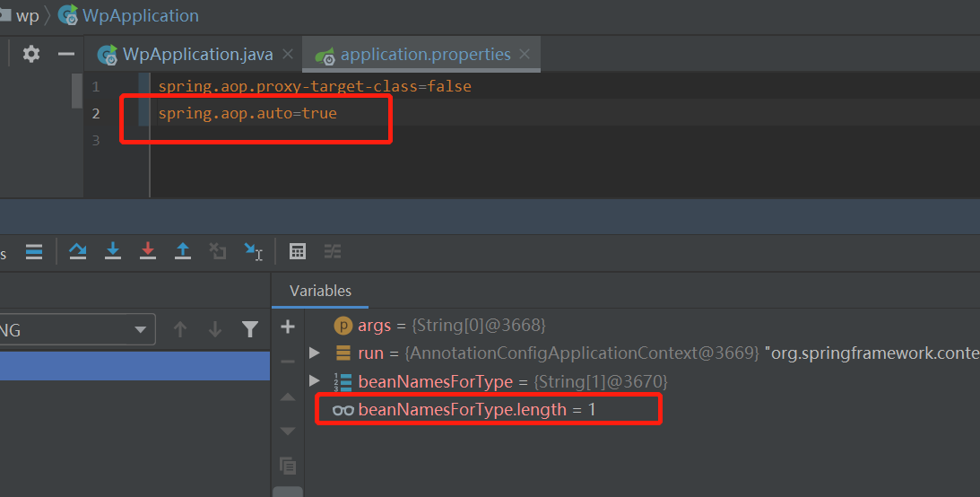Open project panel settings gear
Screen dimensions: 980x497
coord(31,54)
